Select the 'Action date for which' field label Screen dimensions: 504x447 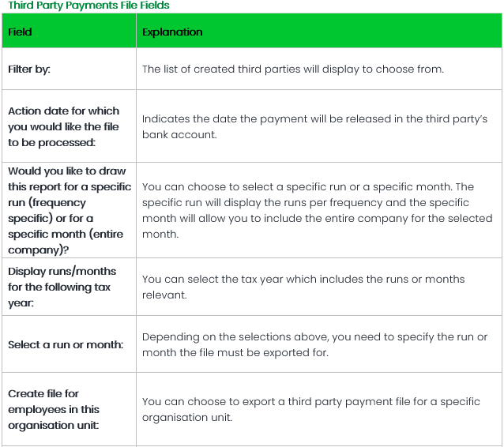[x=63, y=111]
